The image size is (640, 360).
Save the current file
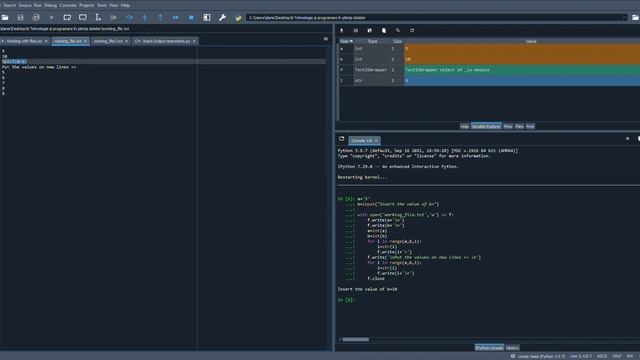pyautogui.click(x=20, y=18)
